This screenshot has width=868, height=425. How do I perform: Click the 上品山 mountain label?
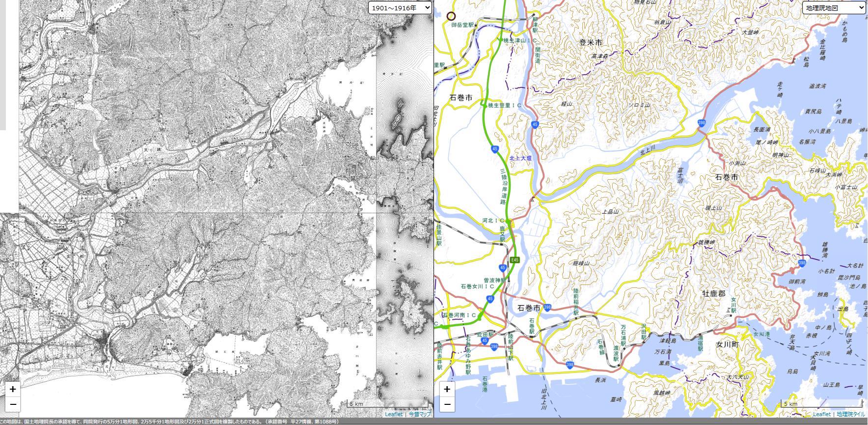click(610, 212)
